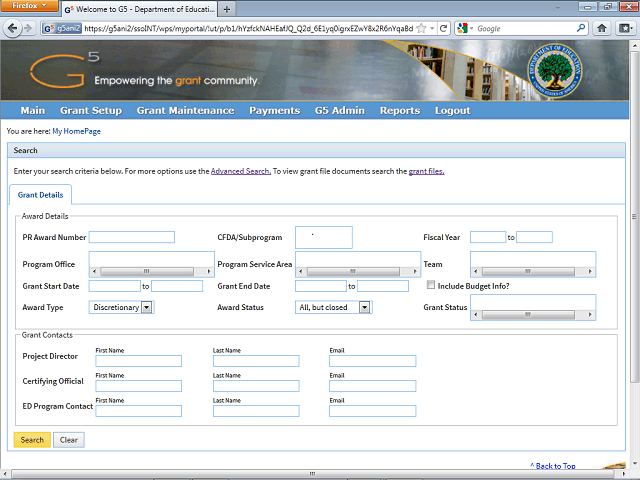Click Certifying Official First Name field

[x=139, y=386]
